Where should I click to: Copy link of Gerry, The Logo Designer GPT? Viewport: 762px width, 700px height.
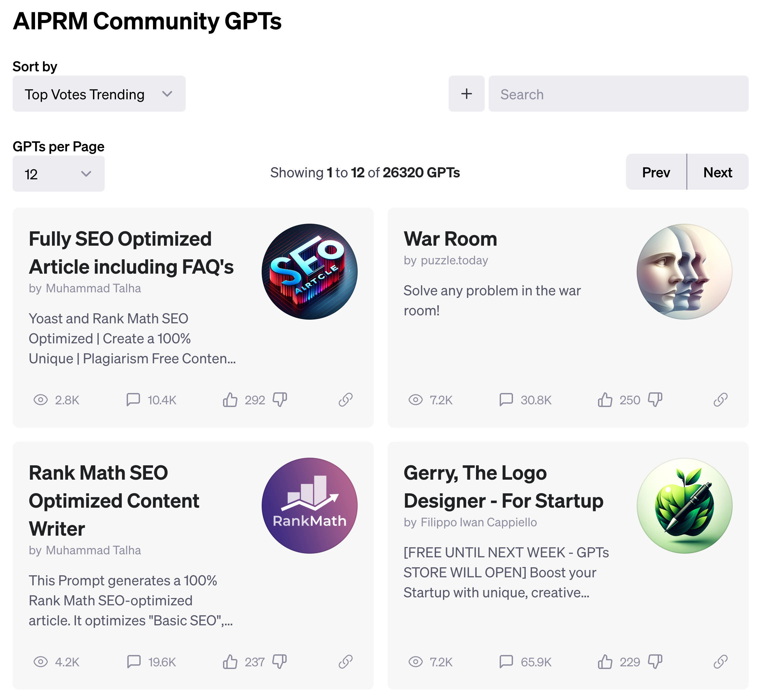[x=720, y=662]
